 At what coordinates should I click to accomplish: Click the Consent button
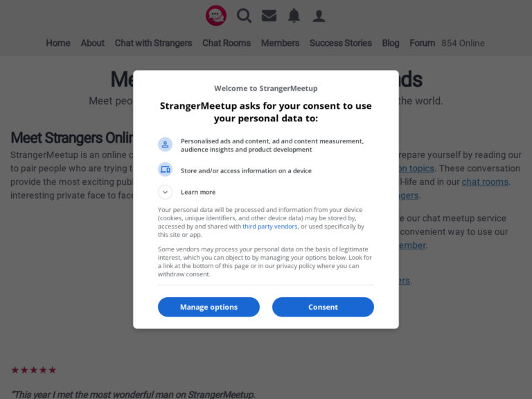point(323,307)
